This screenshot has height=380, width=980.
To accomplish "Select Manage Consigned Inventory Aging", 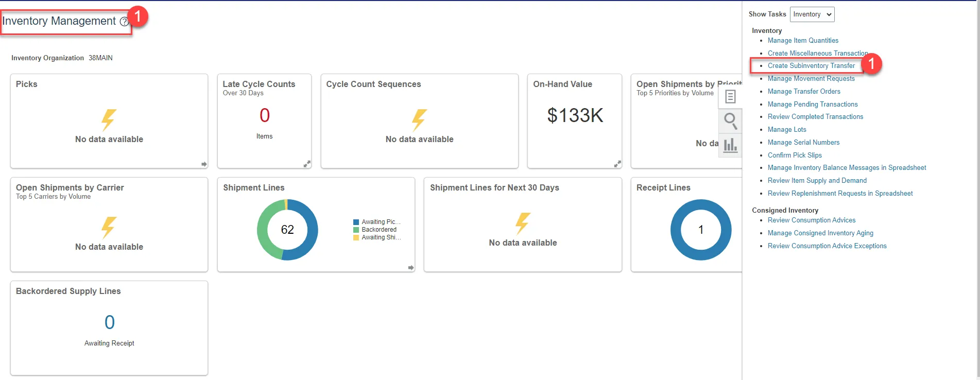I will click(820, 233).
